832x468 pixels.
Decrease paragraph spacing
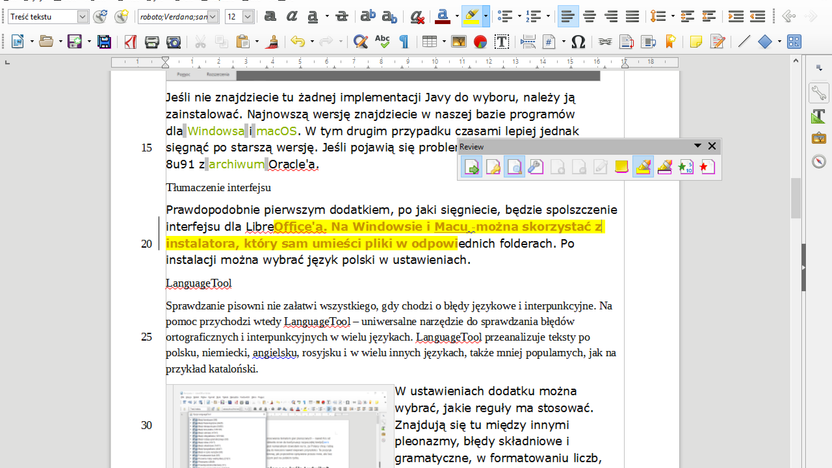pyautogui.click(x=709, y=16)
